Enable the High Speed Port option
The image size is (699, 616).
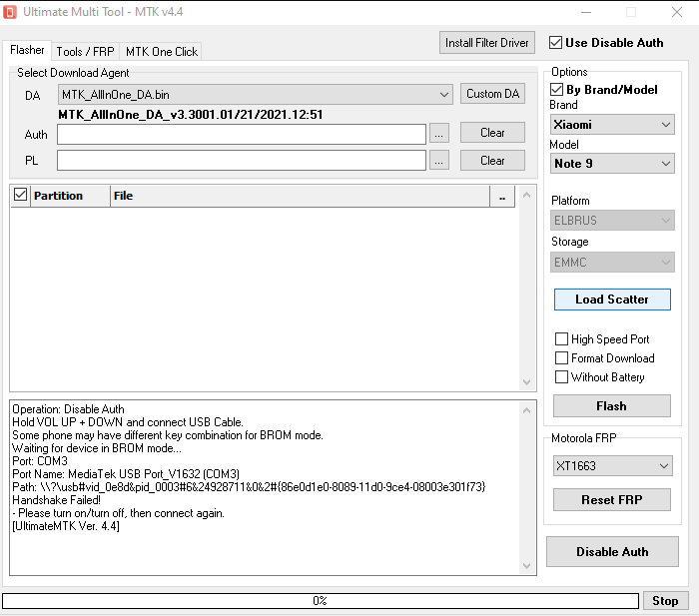pos(561,339)
